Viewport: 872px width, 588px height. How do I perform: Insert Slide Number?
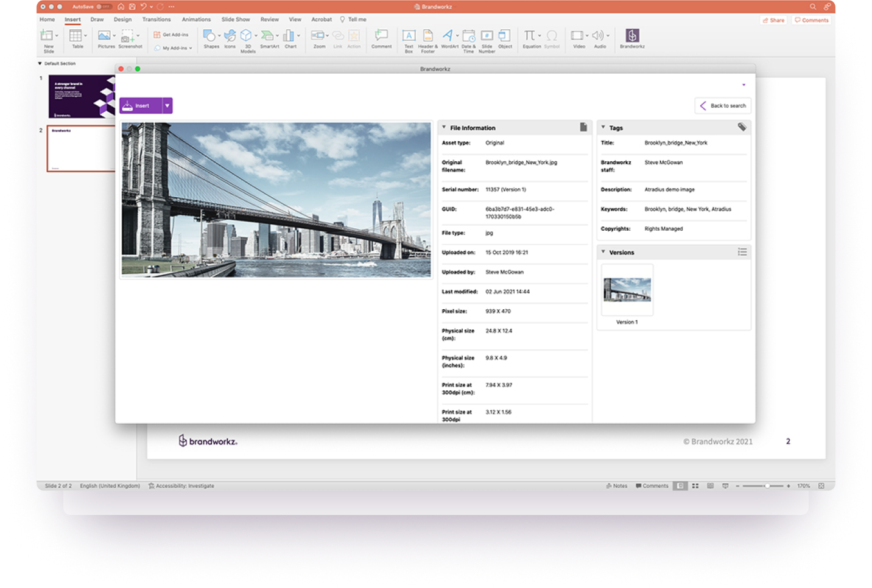(487, 40)
